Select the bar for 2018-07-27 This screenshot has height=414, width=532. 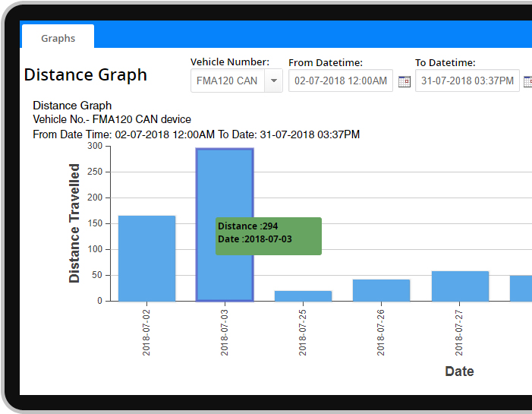coord(460,286)
